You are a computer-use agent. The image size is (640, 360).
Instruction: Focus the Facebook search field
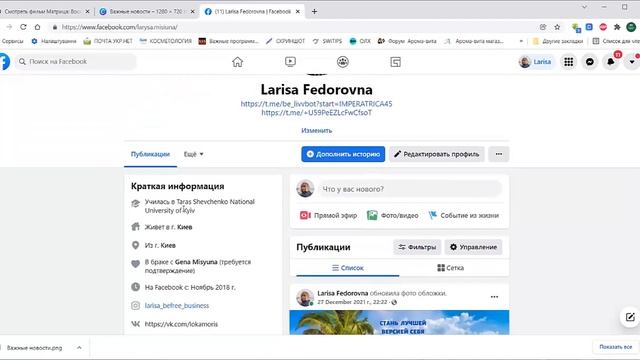click(x=76, y=62)
